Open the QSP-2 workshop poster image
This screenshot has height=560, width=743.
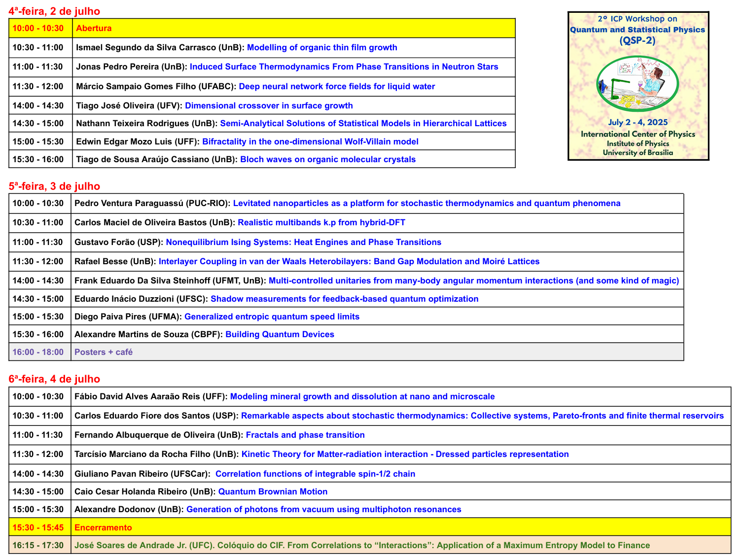coord(638,86)
